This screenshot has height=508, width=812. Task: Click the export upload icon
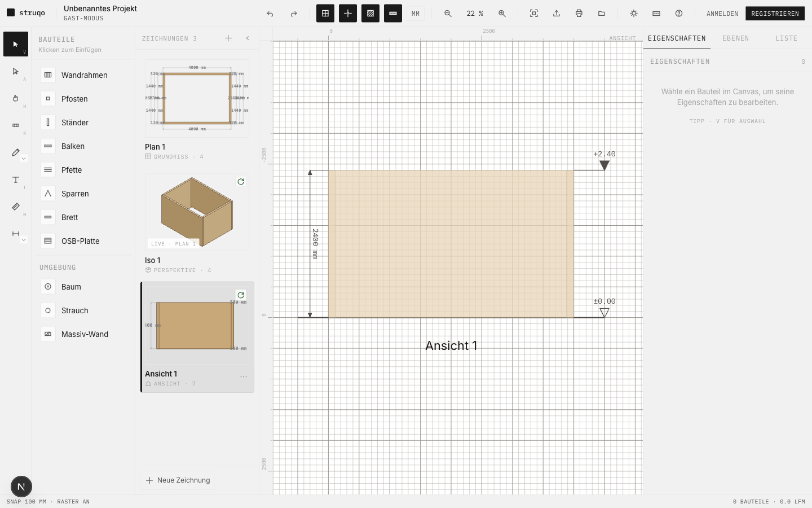click(x=557, y=14)
